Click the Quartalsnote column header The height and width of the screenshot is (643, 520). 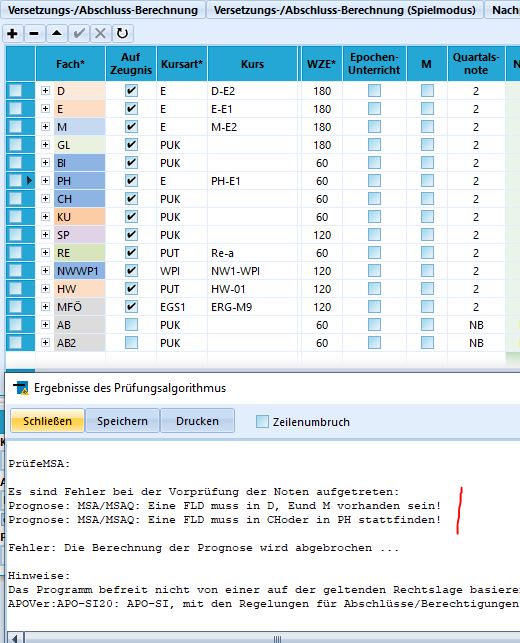coord(476,64)
